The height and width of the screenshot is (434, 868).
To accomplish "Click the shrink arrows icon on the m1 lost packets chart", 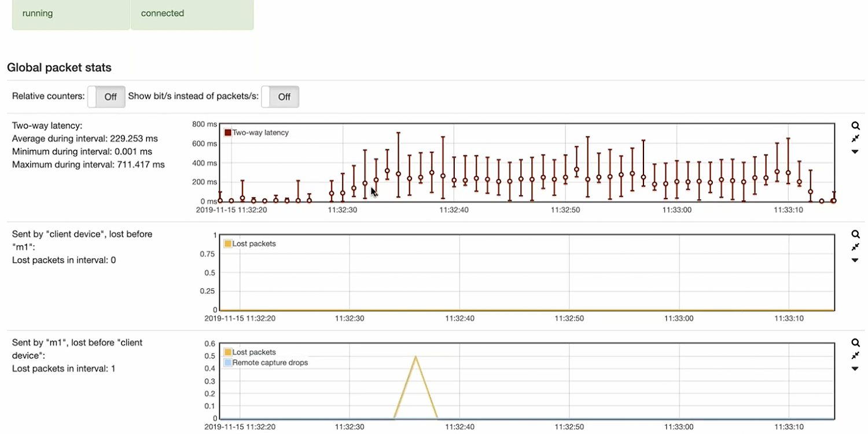I will tap(855, 355).
